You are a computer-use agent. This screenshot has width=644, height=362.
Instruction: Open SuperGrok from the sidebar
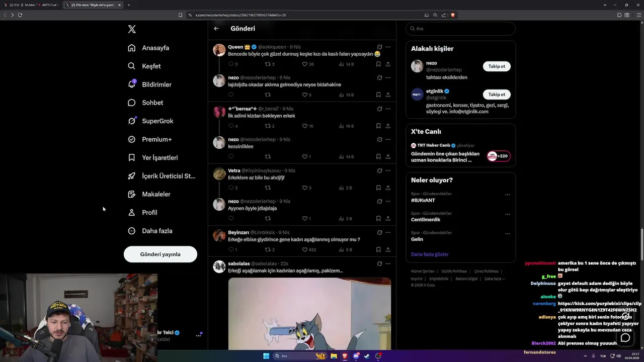(150, 121)
